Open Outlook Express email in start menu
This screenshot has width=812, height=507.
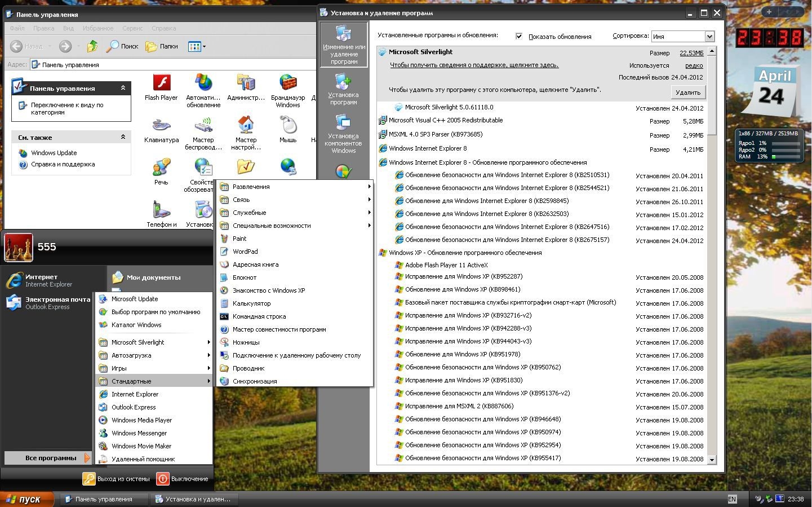click(48, 303)
